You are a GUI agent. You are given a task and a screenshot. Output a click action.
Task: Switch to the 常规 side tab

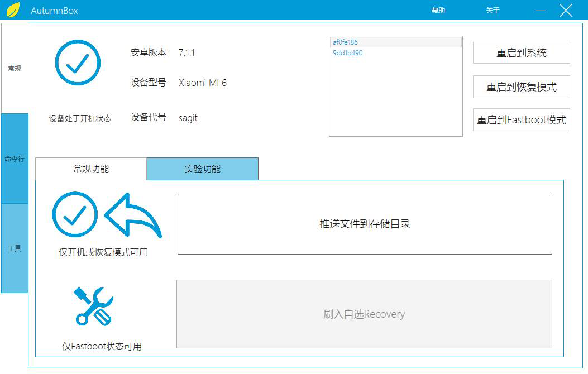[15, 69]
